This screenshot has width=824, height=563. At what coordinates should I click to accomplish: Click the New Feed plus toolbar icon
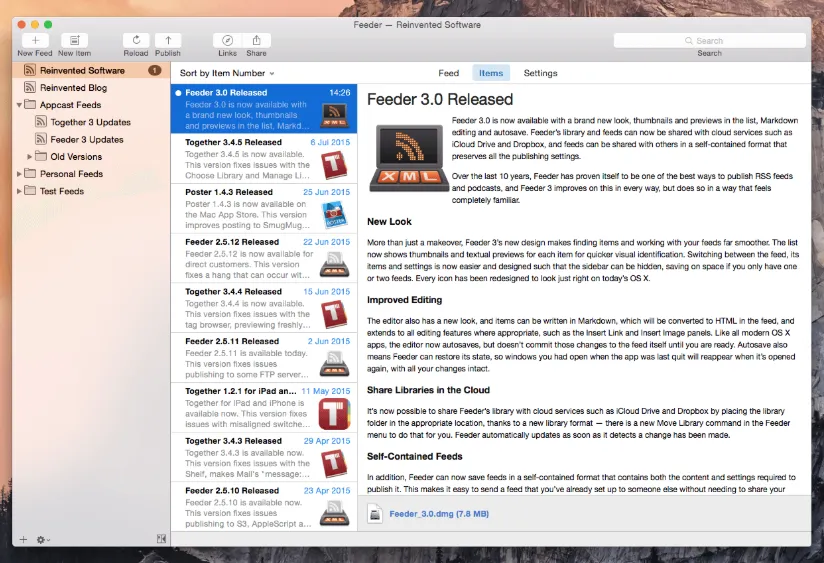[x=35, y=40]
